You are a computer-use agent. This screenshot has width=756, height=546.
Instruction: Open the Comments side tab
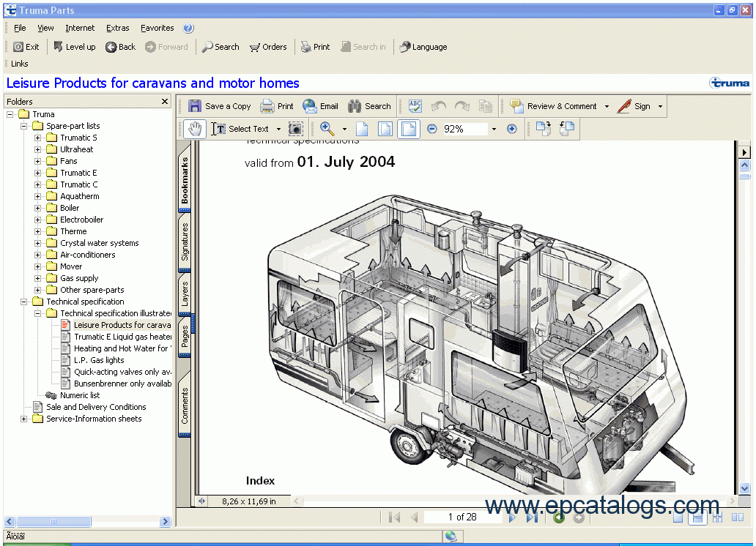[185, 405]
